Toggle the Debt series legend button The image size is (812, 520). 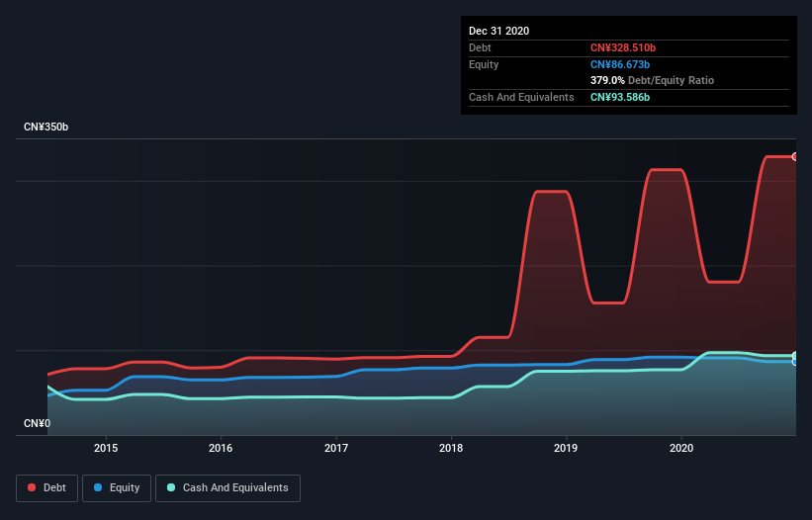[x=46, y=488]
